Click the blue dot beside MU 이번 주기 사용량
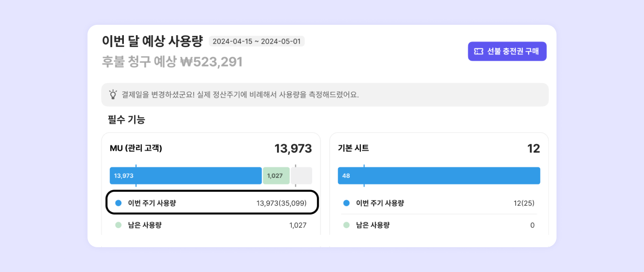644x272 pixels. point(118,203)
